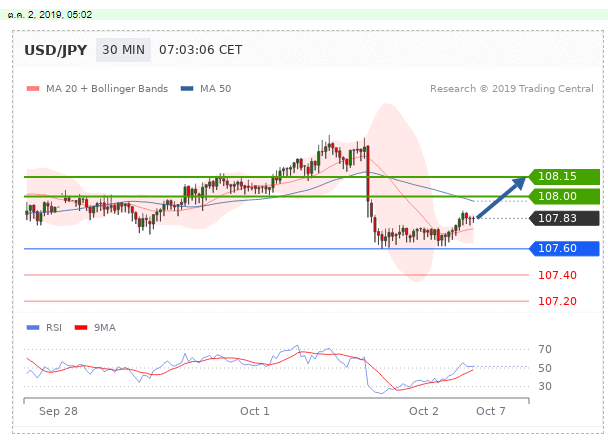Click the 07:03:06 CET timestamp
Screen dimensions: 608x441
[x=200, y=50]
